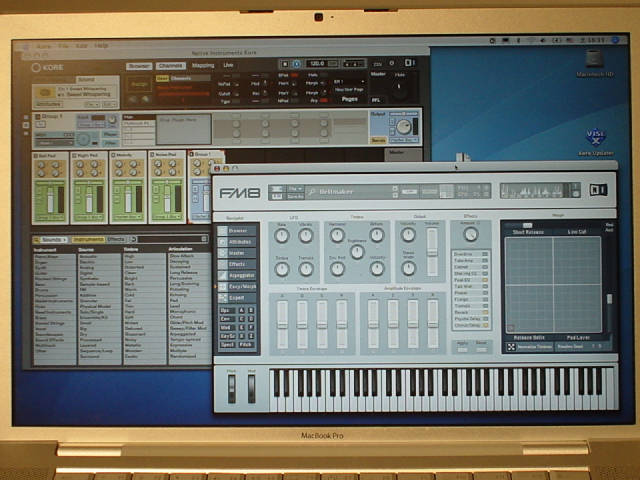Click Mod button in FM8 Expert section
The width and height of the screenshot is (640, 480).
click(227, 328)
